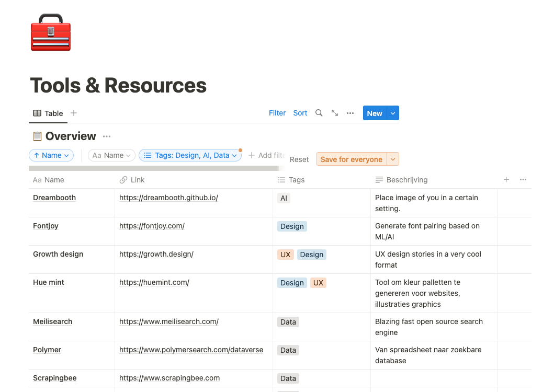Reset the view changes

click(x=299, y=159)
